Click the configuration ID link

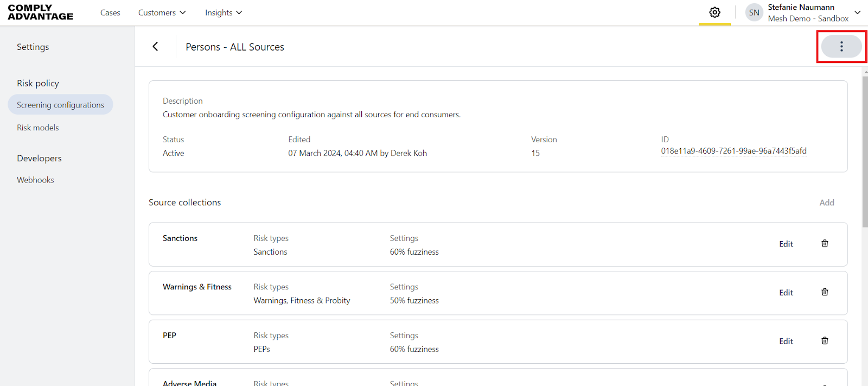click(x=733, y=151)
